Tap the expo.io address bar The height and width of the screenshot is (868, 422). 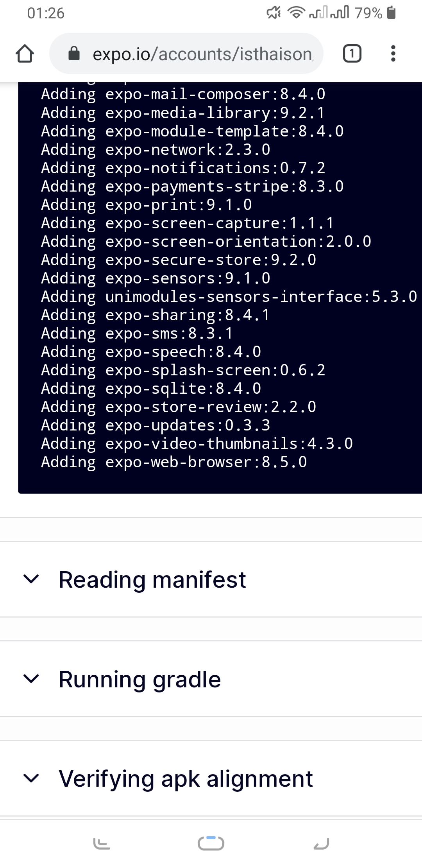point(195,54)
